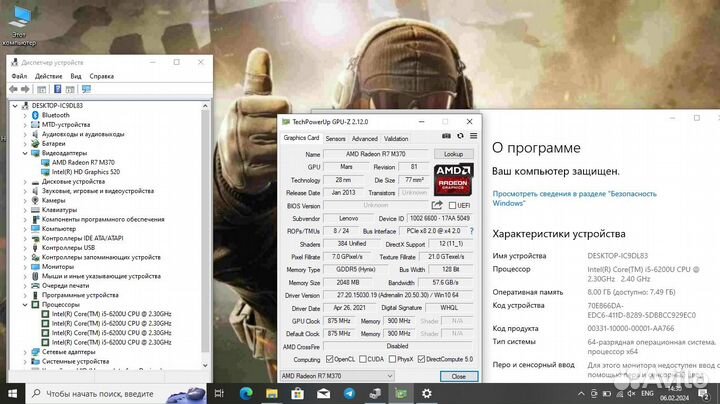Screen dimensions: 720x404
Task: Open the notification center icon
Action: (703, 393)
